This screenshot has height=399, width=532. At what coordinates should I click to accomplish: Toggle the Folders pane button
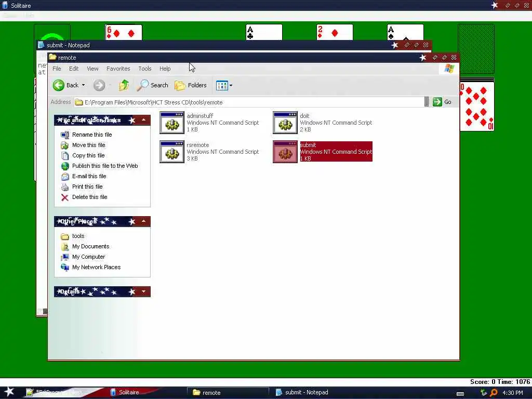191,85
